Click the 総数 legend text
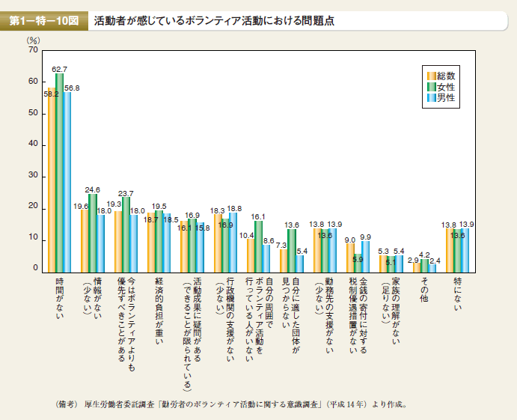The image size is (517, 420). tap(446, 76)
